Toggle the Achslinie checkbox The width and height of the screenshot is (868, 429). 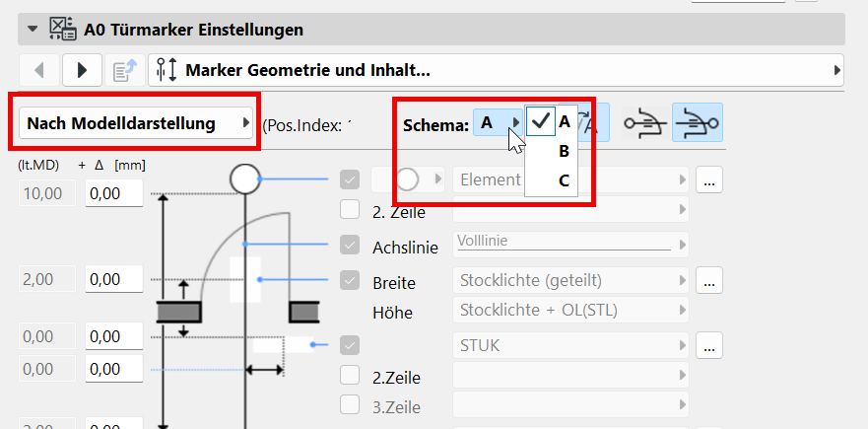pos(350,245)
